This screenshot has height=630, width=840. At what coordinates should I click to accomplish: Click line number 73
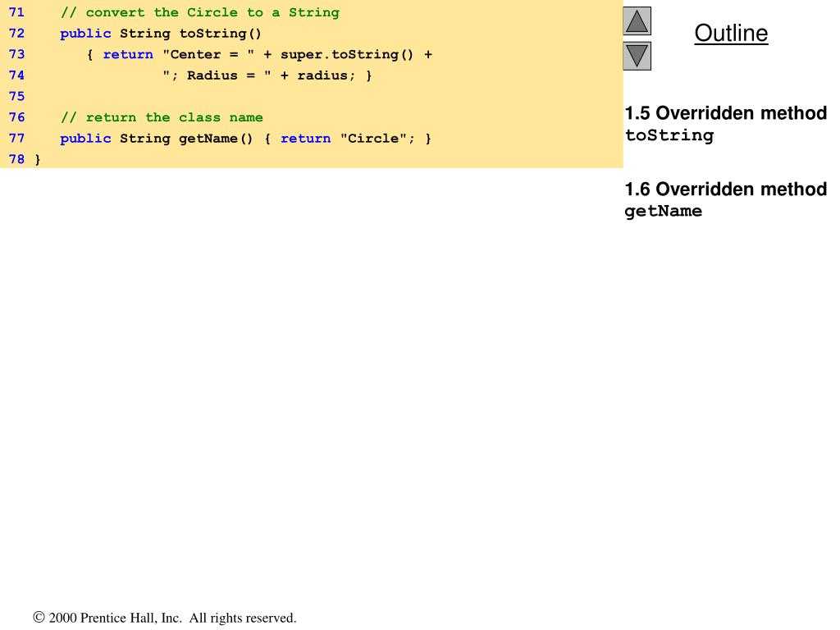click(16, 54)
